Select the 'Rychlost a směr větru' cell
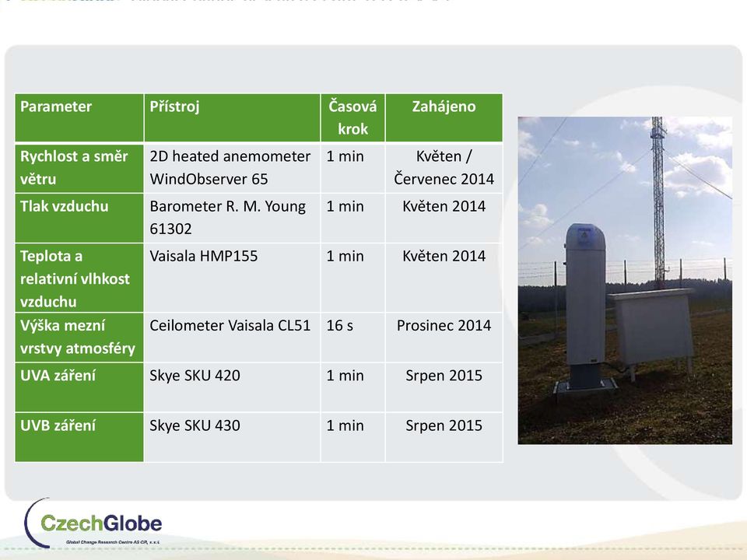Screen dimensions: 747x560 click(79, 168)
